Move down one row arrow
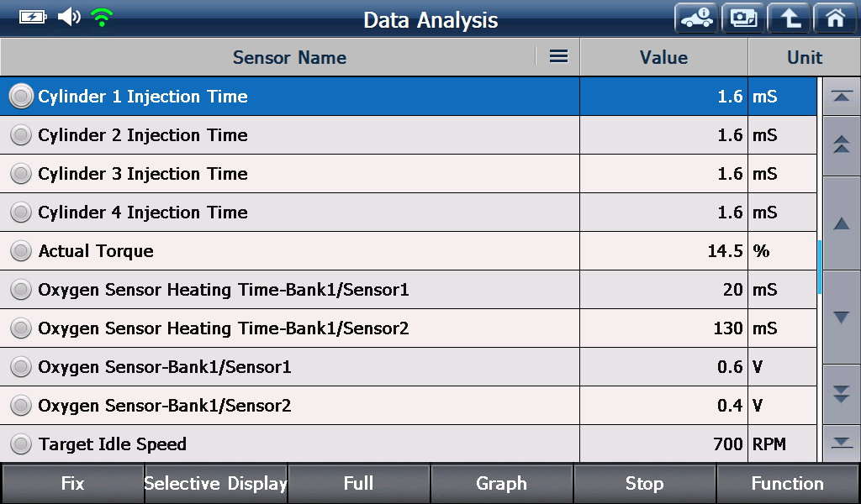Screen dimensions: 861x504 [x=842, y=317]
